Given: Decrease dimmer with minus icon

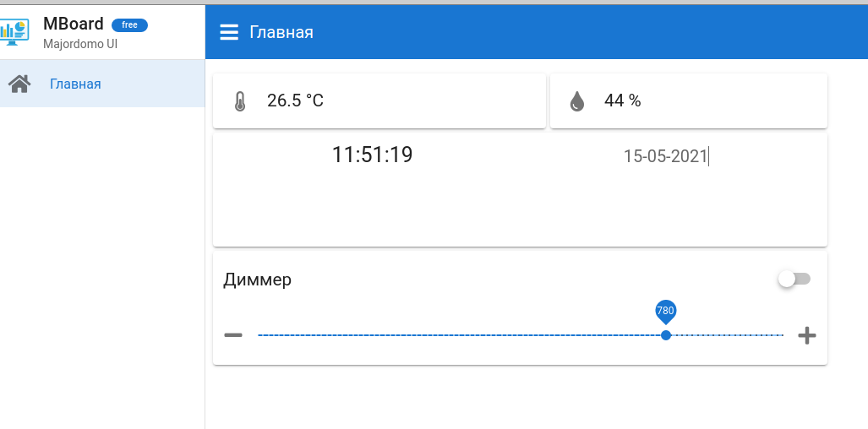Looking at the screenshot, I should 233,335.
